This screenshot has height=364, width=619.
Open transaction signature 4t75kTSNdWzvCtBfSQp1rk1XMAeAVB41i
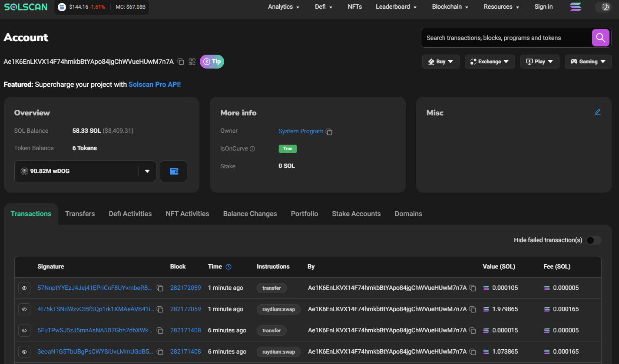click(96, 309)
